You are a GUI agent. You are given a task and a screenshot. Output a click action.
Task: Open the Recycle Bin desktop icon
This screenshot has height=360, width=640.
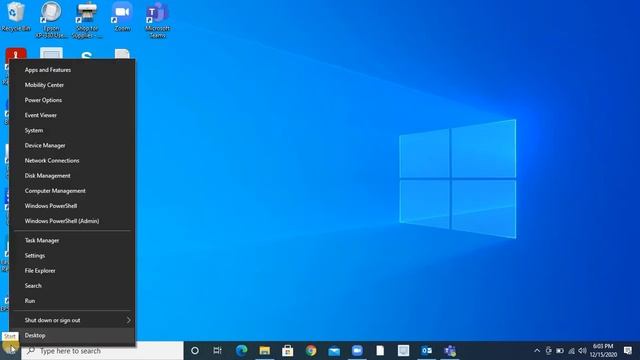16,16
